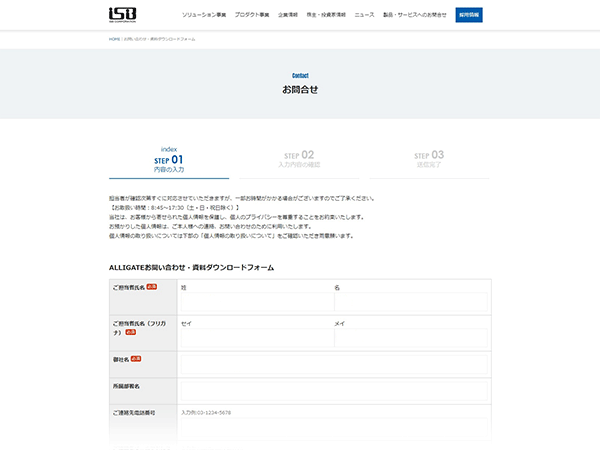The image size is (600, 450).
Task: Focus the セイ furigana input field
Action: [255, 338]
